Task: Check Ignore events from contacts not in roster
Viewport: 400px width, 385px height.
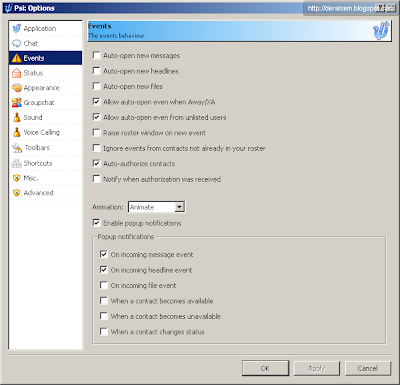Action: point(96,148)
